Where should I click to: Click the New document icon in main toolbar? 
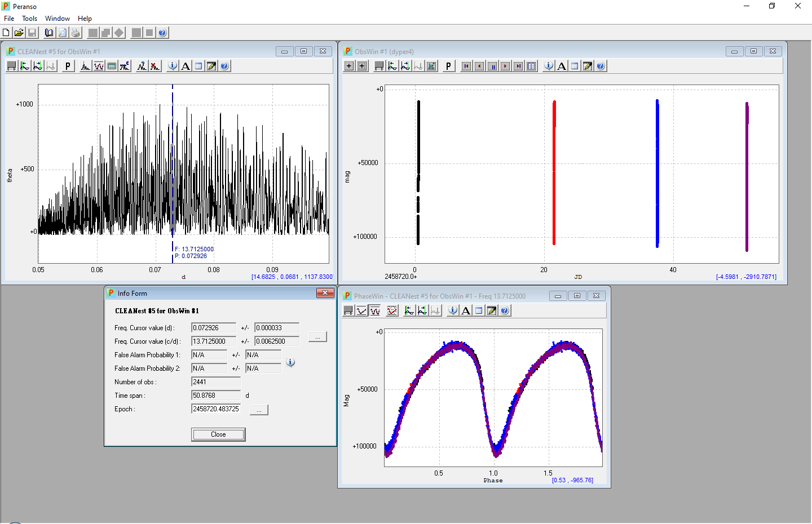[6, 33]
